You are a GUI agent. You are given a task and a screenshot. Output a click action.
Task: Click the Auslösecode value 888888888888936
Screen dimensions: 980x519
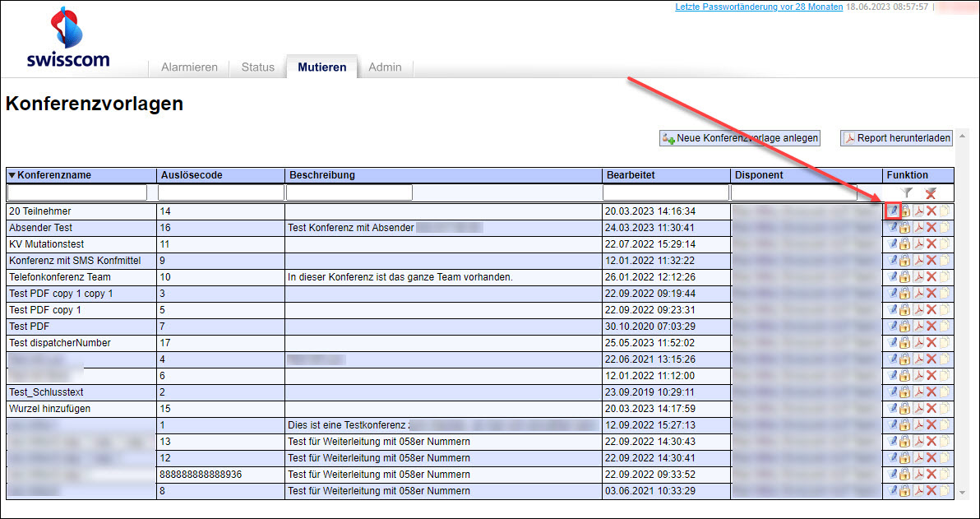[201, 474]
